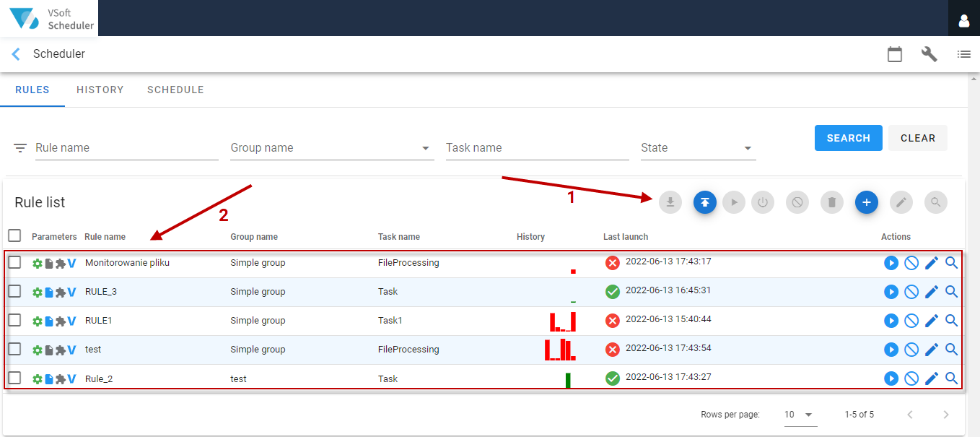The image size is (980, 437).
Task: Focus the Task name input field
Action: pos(538,148)
